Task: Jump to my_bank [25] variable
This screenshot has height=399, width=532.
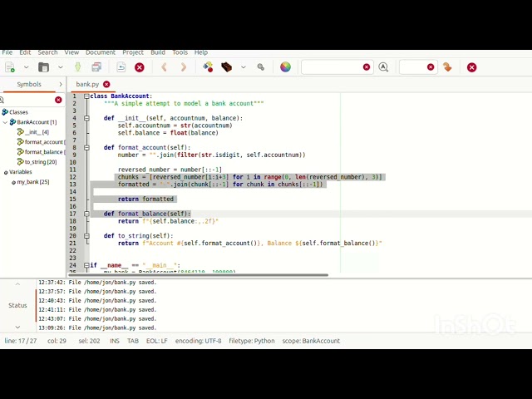Action: tap(33, 182)
